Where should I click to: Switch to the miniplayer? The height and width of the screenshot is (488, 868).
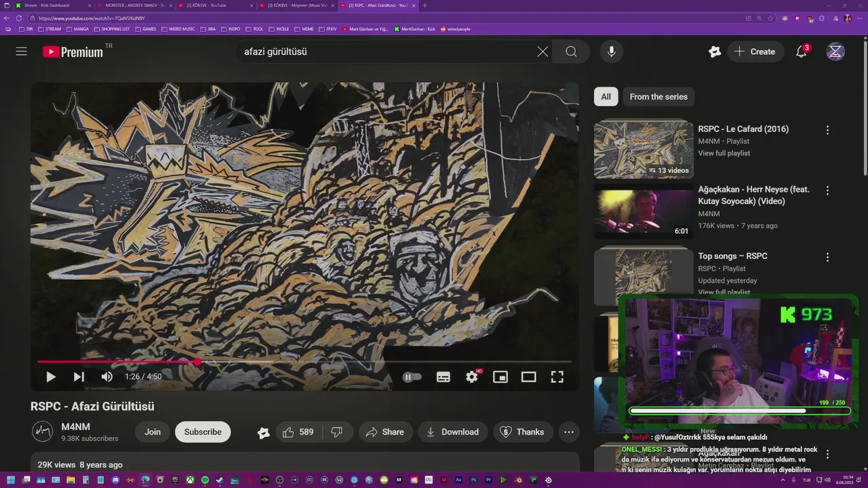click(500, 377)
